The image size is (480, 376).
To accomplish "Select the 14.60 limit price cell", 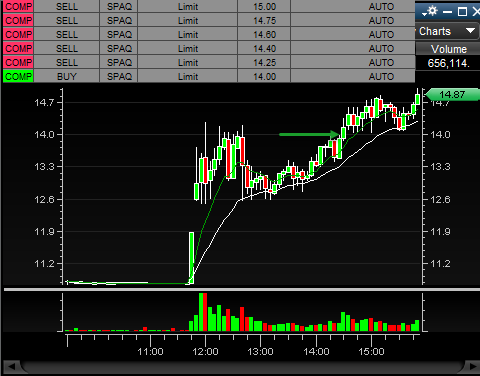I will click(264, 35).
